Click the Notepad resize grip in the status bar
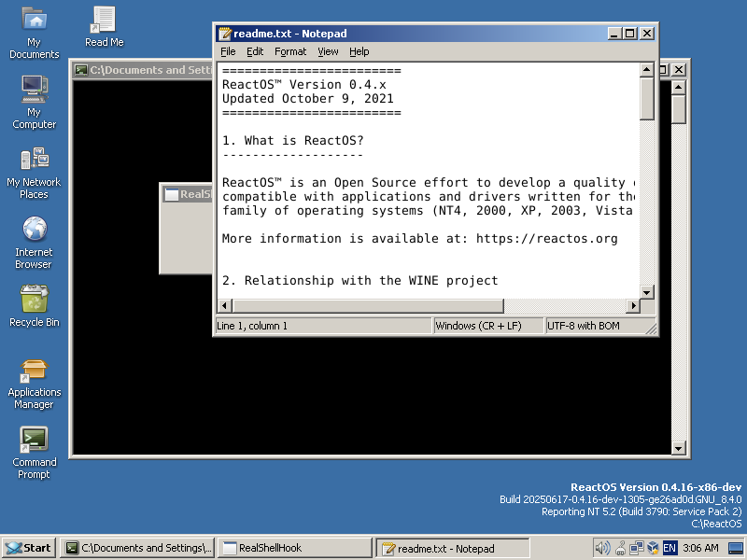The height and width of the screenshot is (560, 747). click(651, 328)
